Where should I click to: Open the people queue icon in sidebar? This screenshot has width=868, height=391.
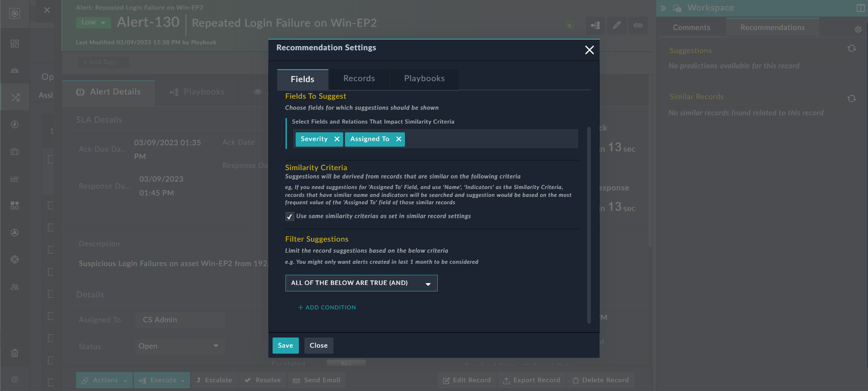click(15, 71)
